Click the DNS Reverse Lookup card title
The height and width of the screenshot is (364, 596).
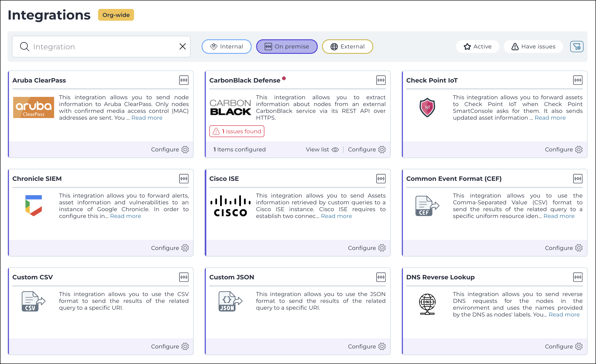coord(440,277)
